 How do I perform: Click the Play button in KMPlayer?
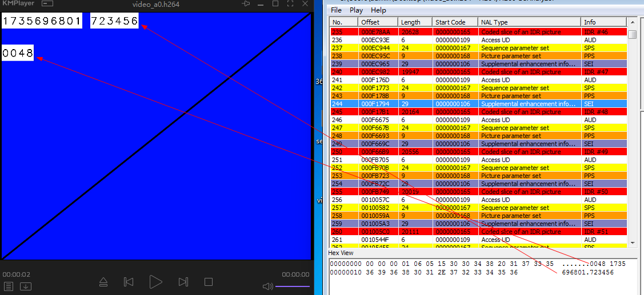(155, 282)
